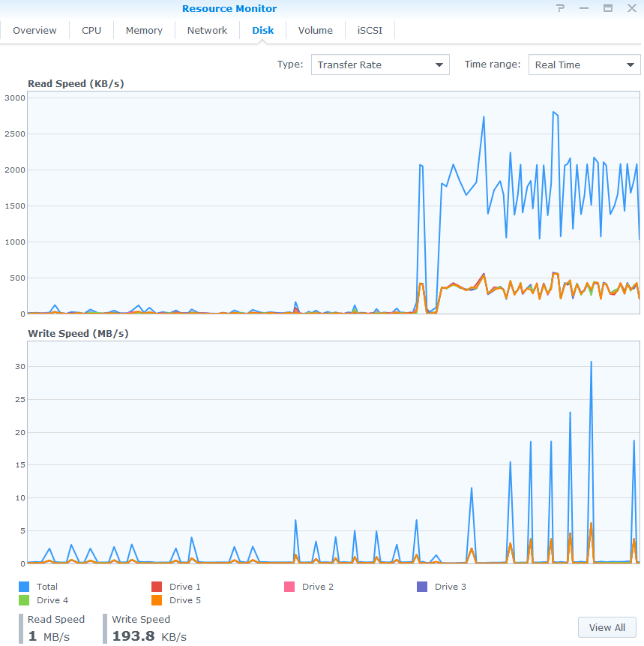
Task: Click the help question mark icon
Action: [x=560, y=8]
